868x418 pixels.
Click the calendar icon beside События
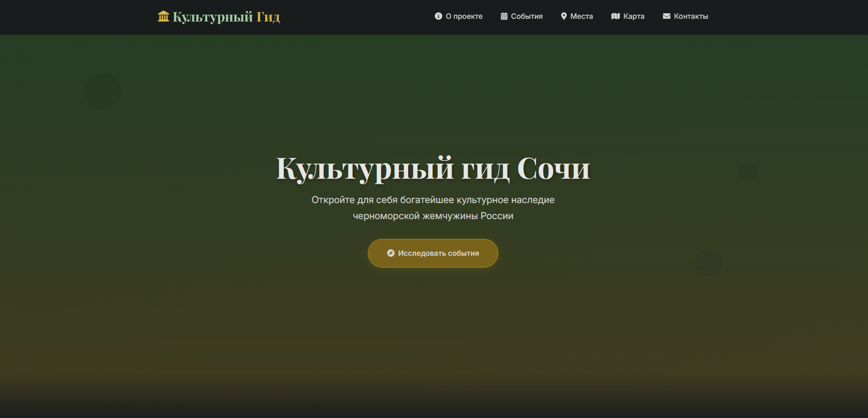click(504, 16)
